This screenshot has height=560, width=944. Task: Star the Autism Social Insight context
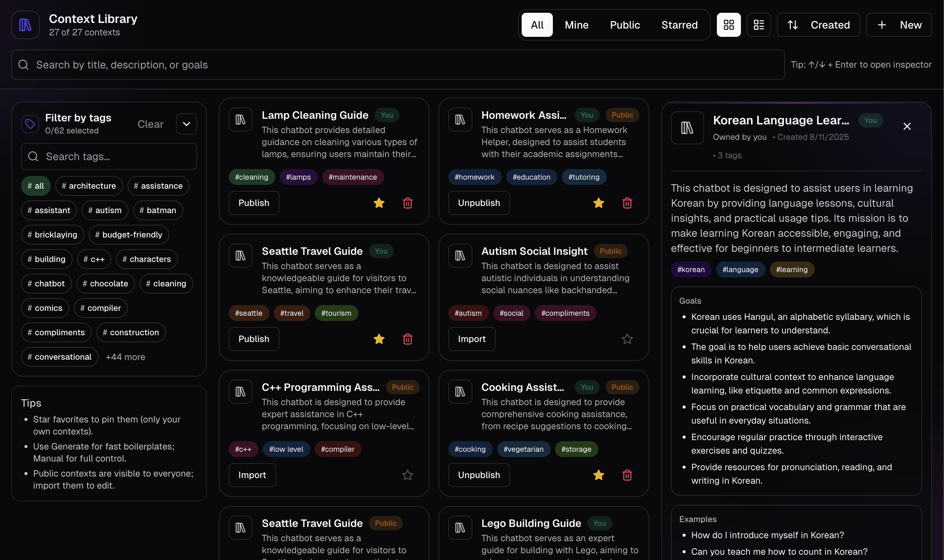point(627,339)
